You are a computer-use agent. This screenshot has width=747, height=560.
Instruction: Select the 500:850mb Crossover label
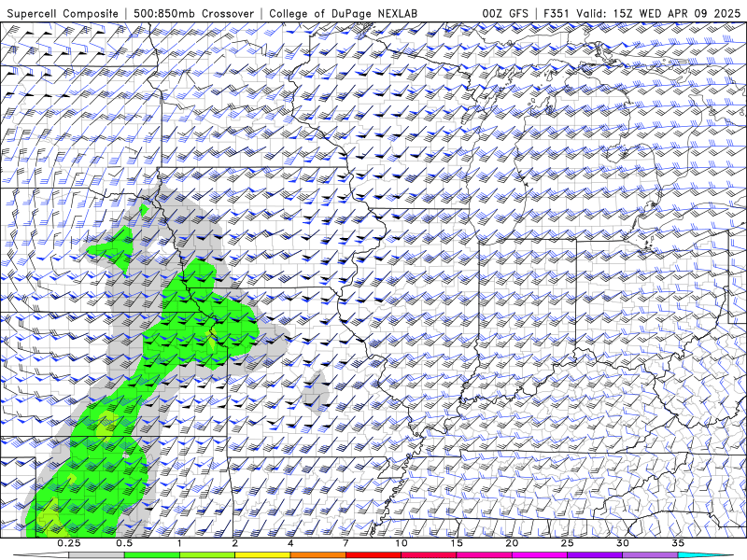pyautogui.click(x=194, y=13)
